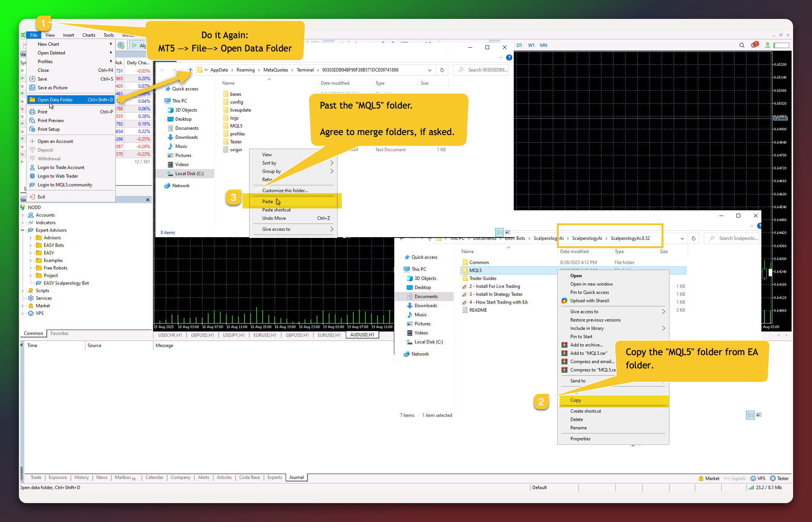Screen dimensions: 812x522
Task: Click the Tester icon in status bar
Action: click(773, 478)
